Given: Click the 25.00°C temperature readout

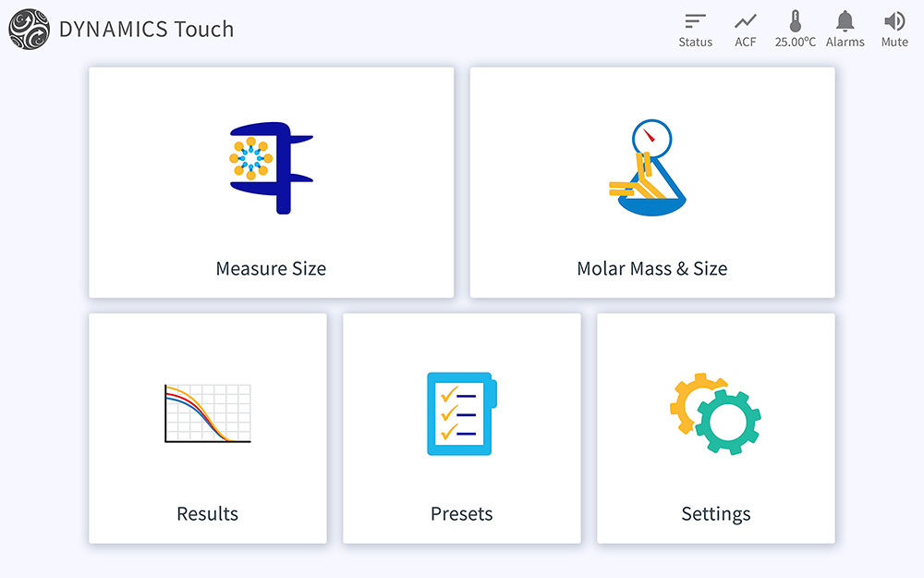Looking at the screenshot, I should (x=795, y=43).
